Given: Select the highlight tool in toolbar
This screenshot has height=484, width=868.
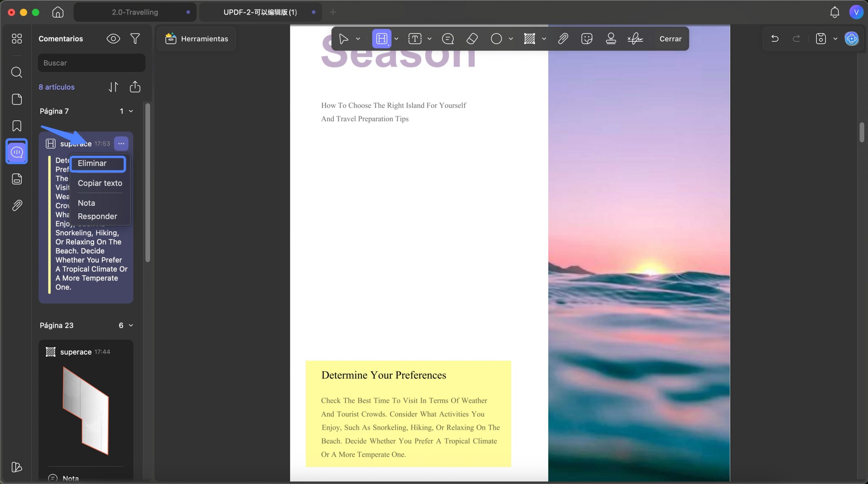Looking at the screenshot, I should coord(381,39).
